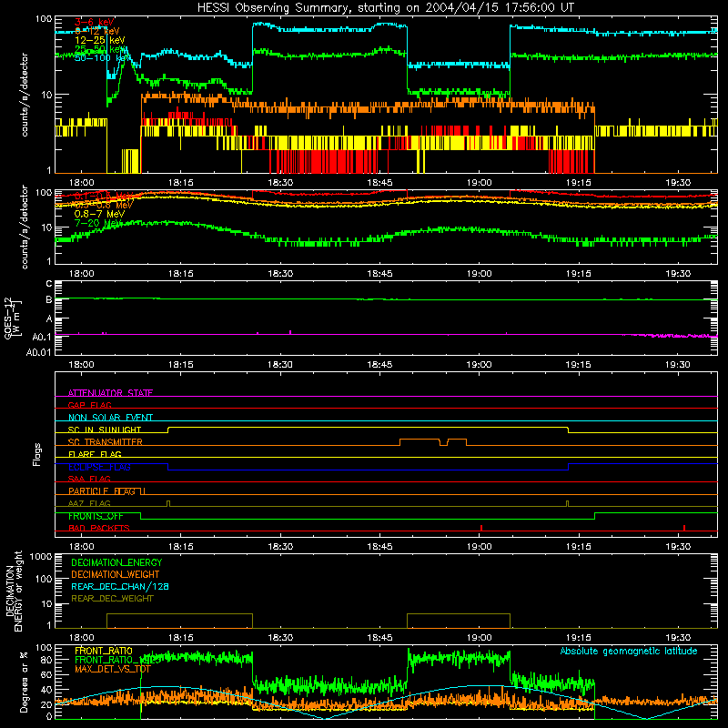The image size is (728, 728).
Task: Select the REAR_DEC_CHAN/128 legend label
Action: 120,586
